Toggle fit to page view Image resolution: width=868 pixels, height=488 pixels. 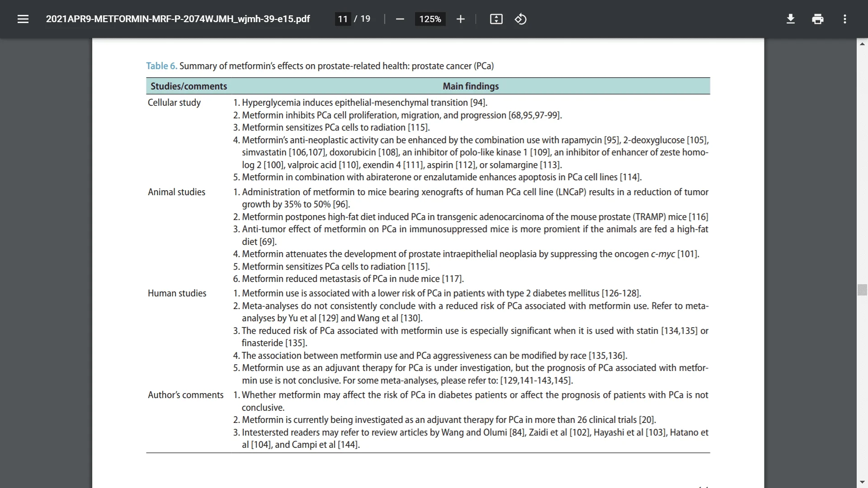tap(496, 19)
